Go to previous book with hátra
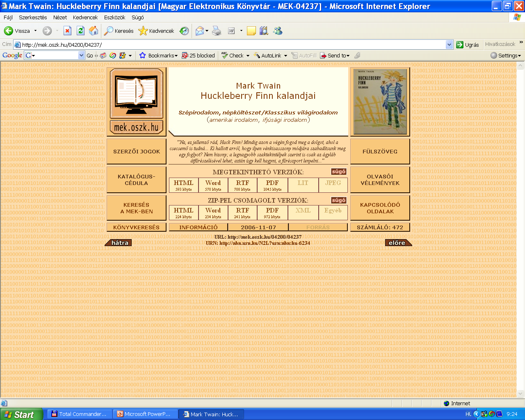Image resolution: width=525 pixels, height=420 pixels. 119,243
